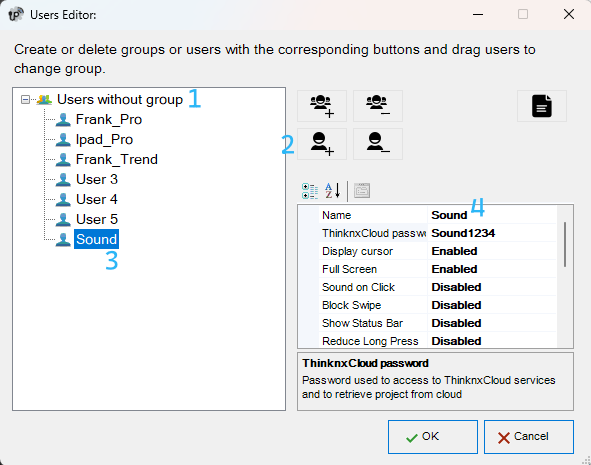Screen dimensions: 591x465
Task: Open the document report icon button
Action: 542,106
